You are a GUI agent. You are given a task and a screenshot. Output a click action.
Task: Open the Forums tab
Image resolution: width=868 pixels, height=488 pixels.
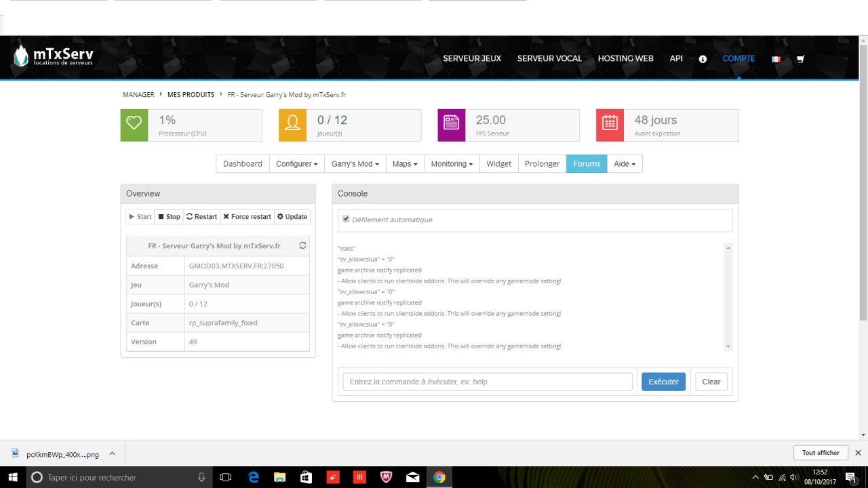pyautogui.click(x=587, y=164)
